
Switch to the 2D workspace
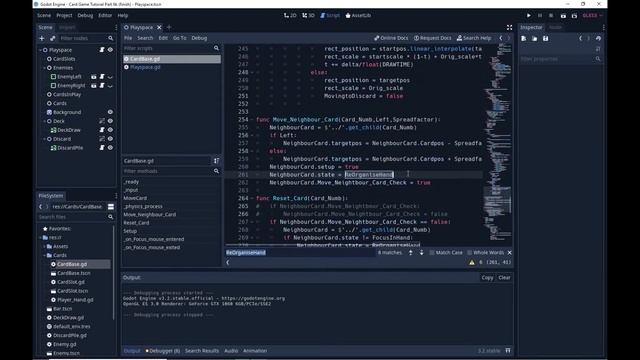click(x=290, y=16)
